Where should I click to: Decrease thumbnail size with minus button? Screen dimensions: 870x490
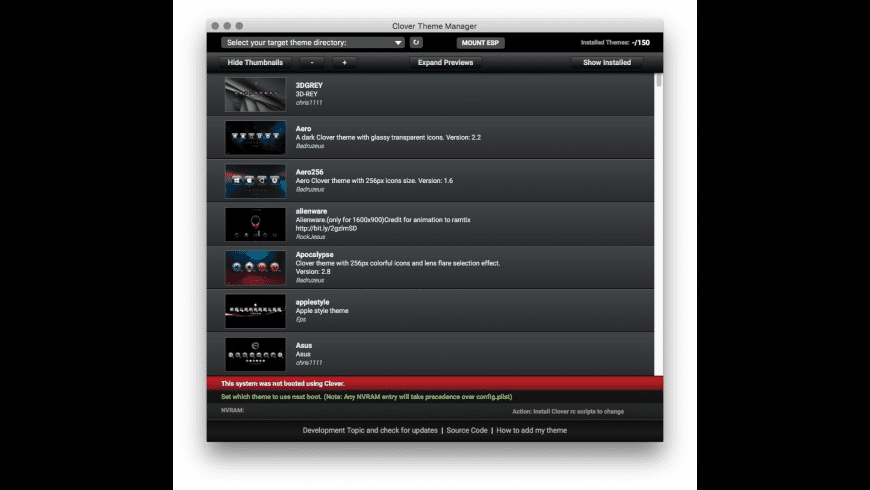tap(312, 63)
